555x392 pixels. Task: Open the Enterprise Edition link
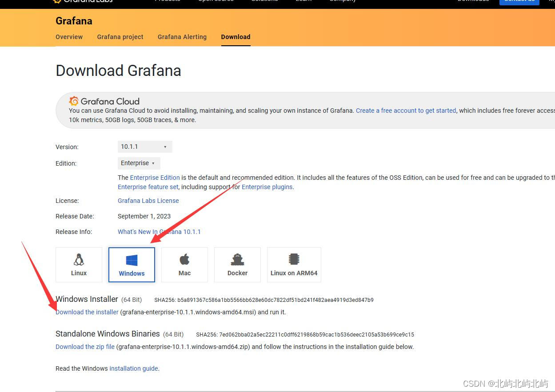click(x=155, y=178)
